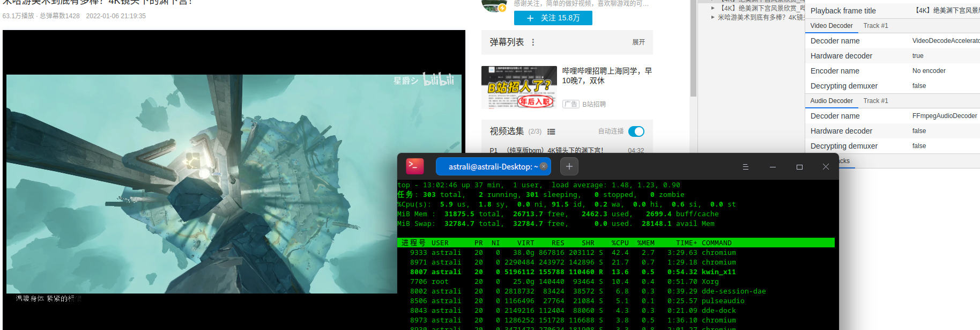Image resolution: width=980 pixels, height=330 pixels.
Task: Click the 63.1万播放 view count text
Action: (18, 16)
